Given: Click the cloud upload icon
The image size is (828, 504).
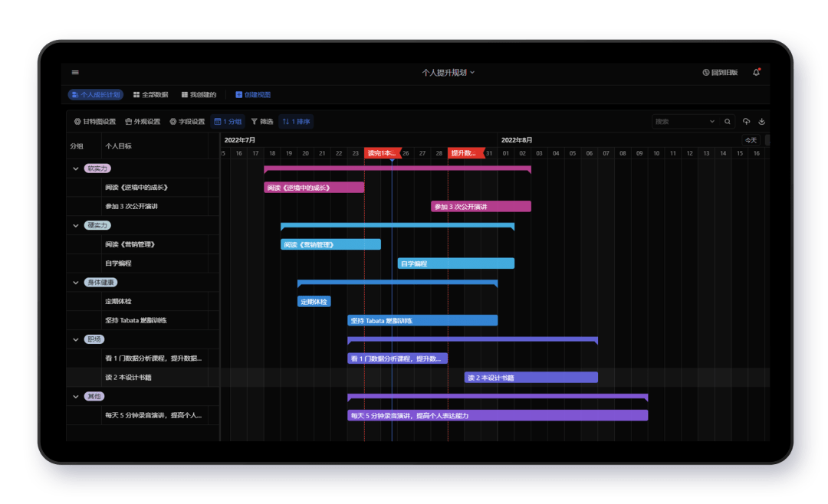Looking at the screenshot, I should click(x=747, y=121).
